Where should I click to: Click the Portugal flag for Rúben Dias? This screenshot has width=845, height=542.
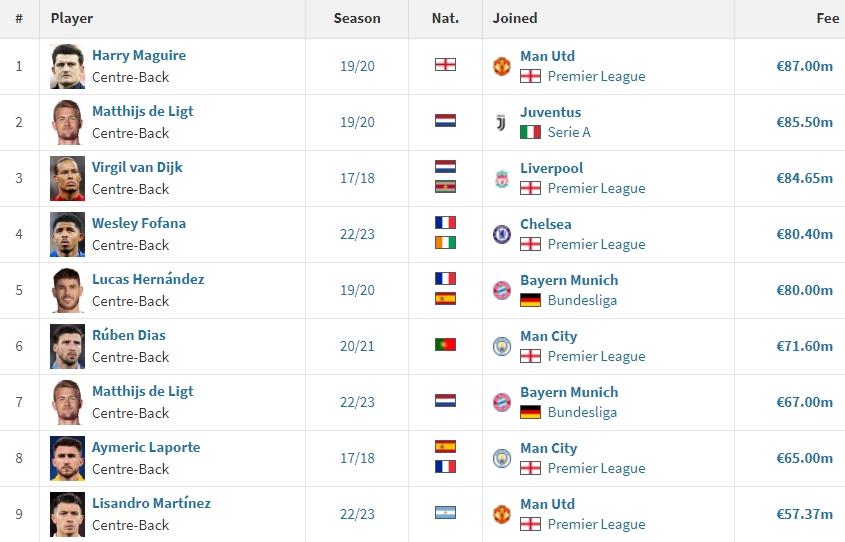point(445,344)
